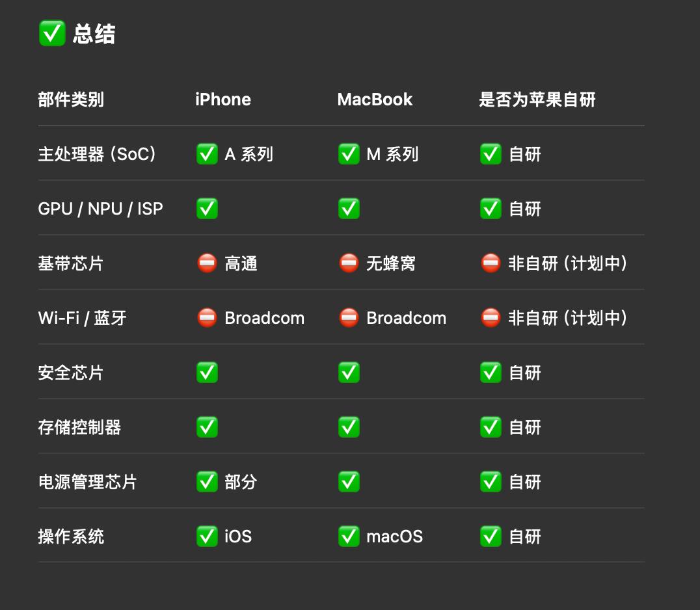Click the checkmark icon next to iOS

click(207, 537)
